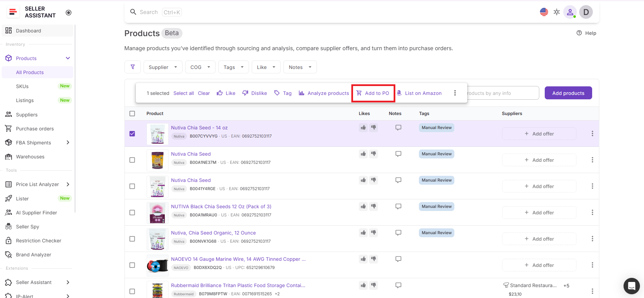
Task: Thumbs up Rubbermaid Brilliance Food Storage product
Action: [x=363, y=285]
